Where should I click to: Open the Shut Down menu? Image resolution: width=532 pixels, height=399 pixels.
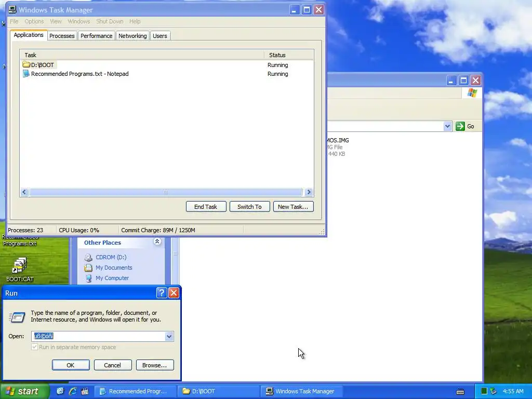(110, 21)
